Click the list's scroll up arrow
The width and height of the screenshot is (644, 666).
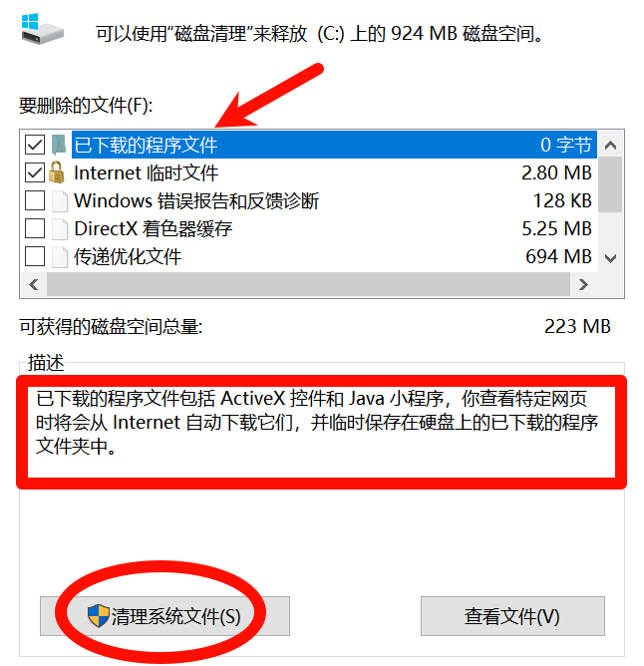(x=610, y=146)
